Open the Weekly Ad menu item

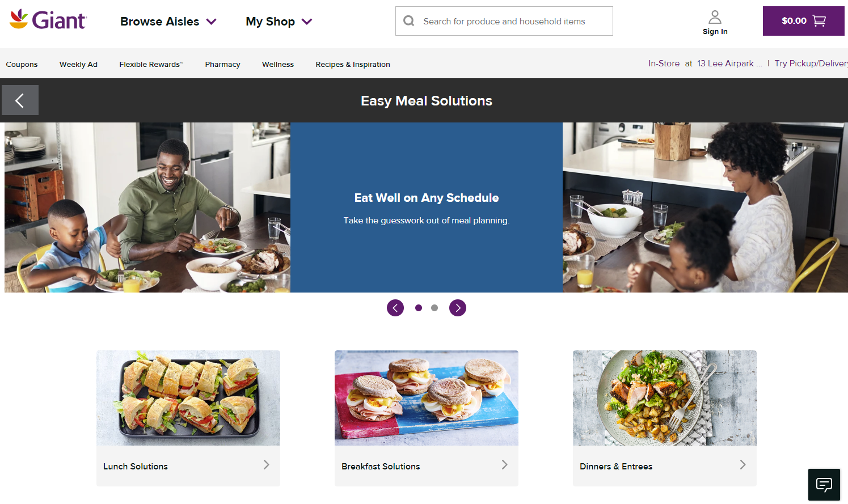(x=78, y=64)
